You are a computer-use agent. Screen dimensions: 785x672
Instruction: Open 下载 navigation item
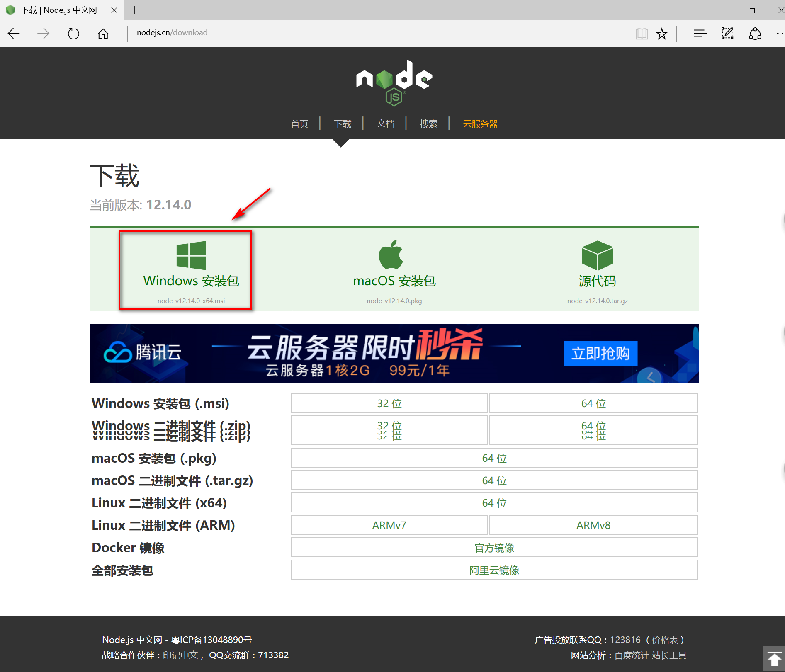point(343,124)
